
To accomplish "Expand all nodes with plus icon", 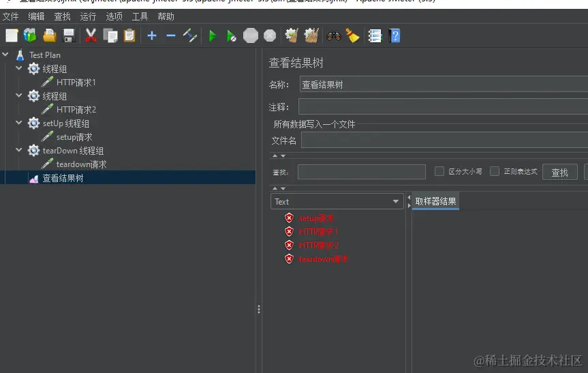I will click(152, 35).
